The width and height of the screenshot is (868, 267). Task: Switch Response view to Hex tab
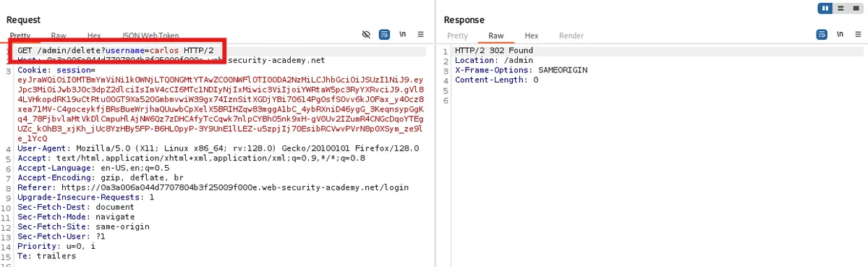[x=532, y=35]
